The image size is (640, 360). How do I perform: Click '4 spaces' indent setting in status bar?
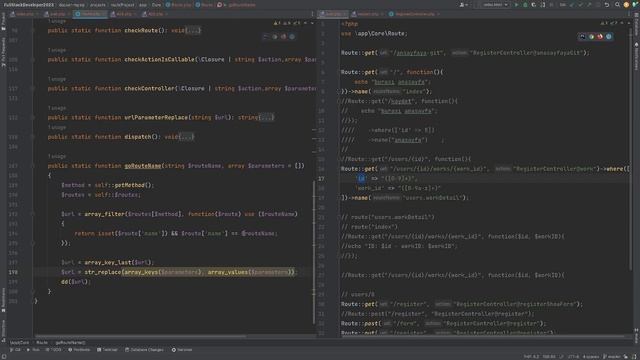[x=591, y=357]
